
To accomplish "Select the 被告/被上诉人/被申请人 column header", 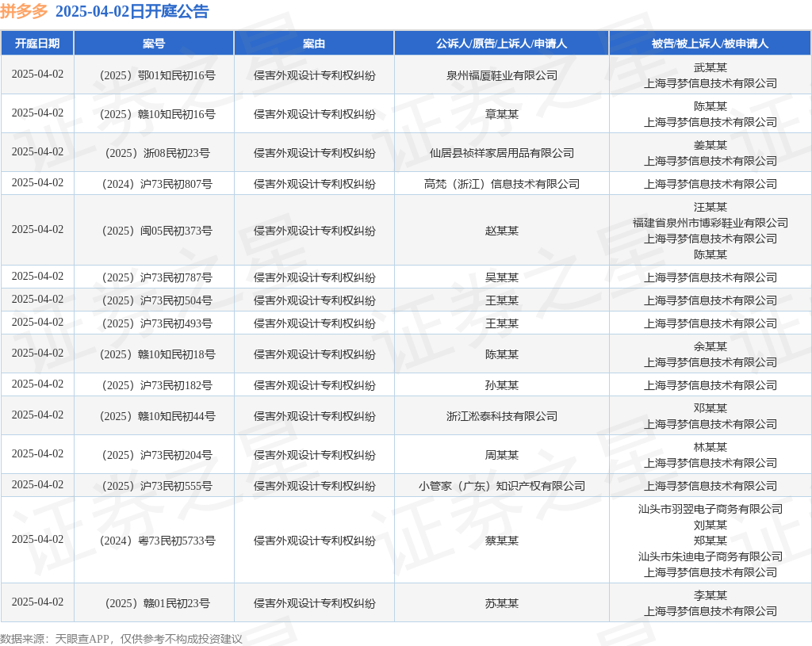I will [x=710, y=44].
